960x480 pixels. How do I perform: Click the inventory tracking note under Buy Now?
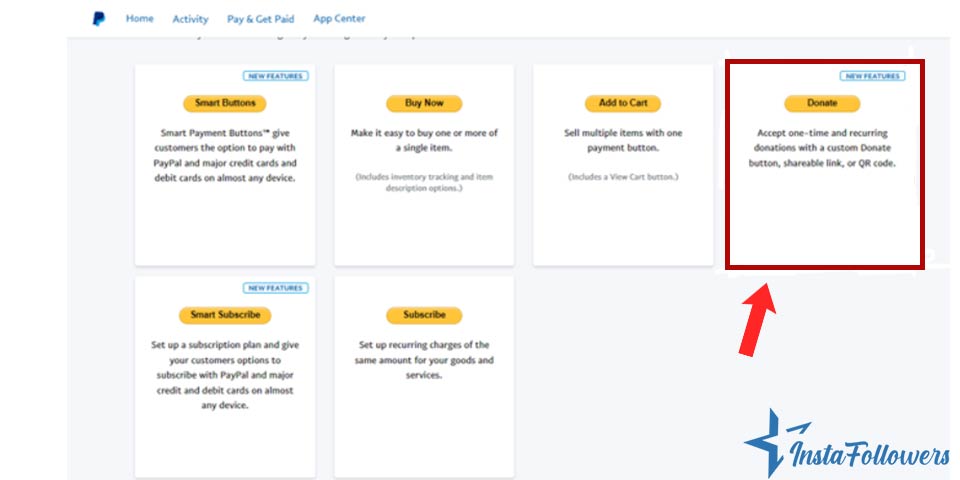pos(424,182)
